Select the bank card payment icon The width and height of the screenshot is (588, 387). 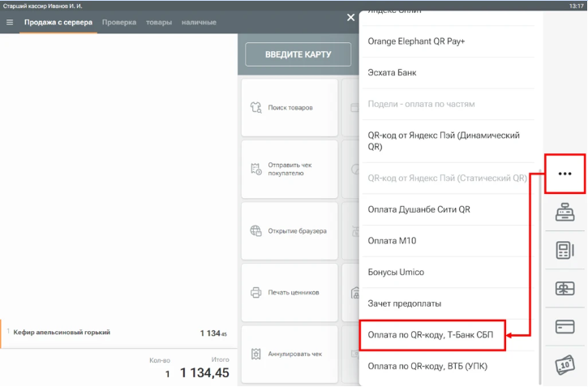coord(564,327)
